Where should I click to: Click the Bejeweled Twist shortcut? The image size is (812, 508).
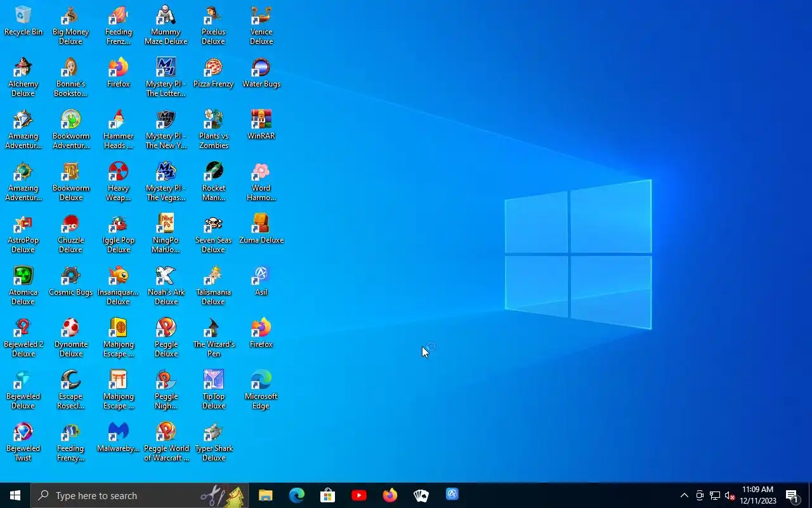click(23, 442)
